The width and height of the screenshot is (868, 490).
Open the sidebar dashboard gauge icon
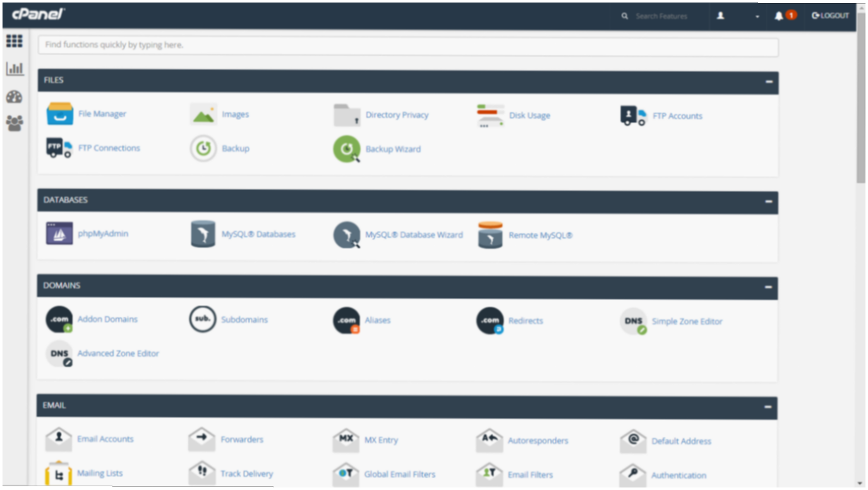(14, 97)
